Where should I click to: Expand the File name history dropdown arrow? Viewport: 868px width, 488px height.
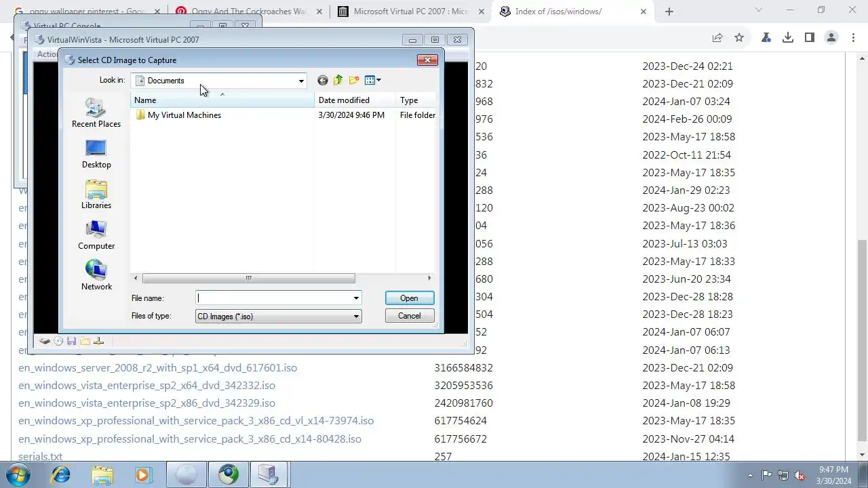click(356, 298)
